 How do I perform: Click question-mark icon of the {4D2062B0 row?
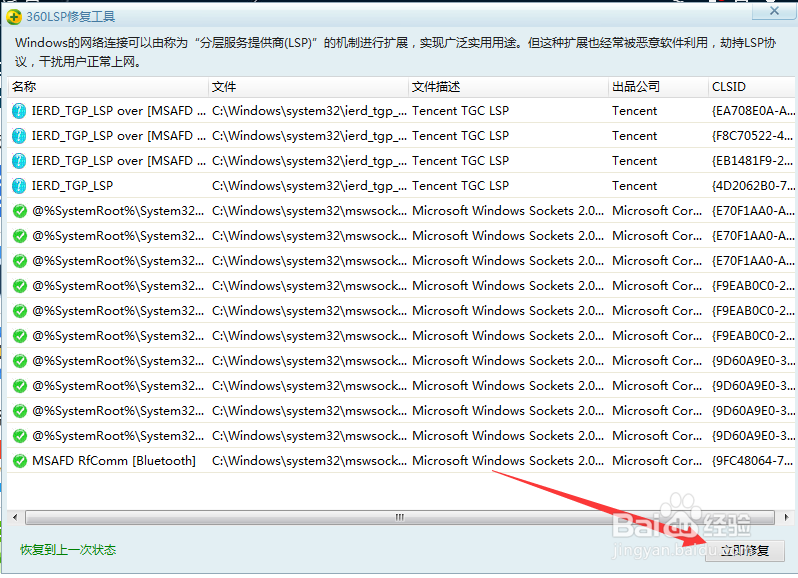[19, 185]
